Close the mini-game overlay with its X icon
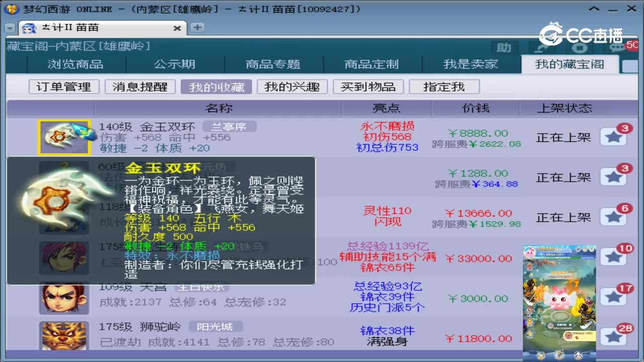 click(591, 249)
